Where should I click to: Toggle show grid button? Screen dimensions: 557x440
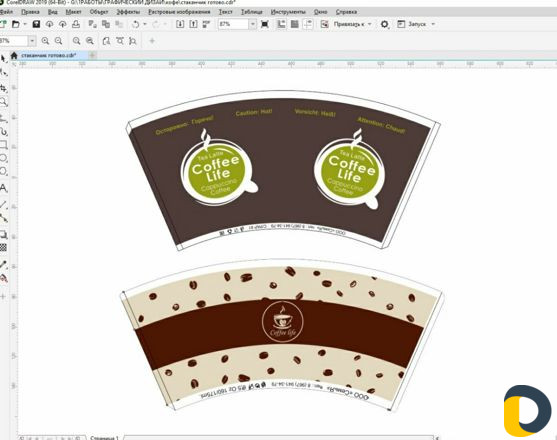click(294, 24)
